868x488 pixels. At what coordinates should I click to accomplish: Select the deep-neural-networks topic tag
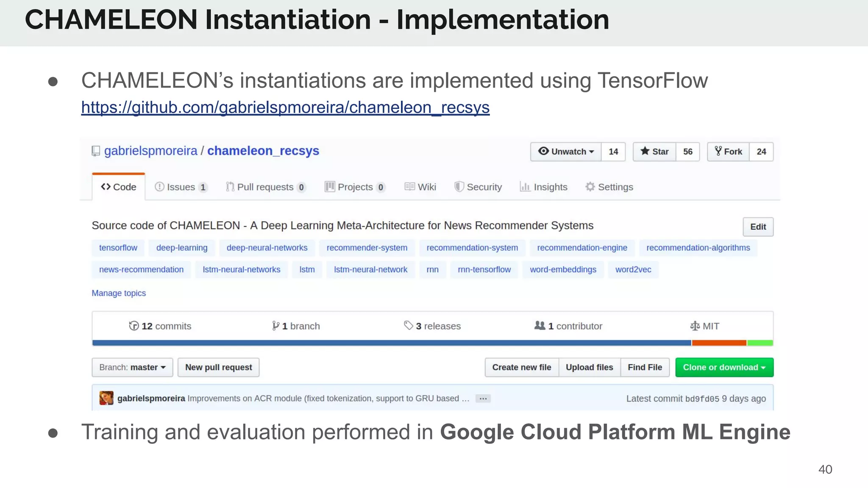267,248
